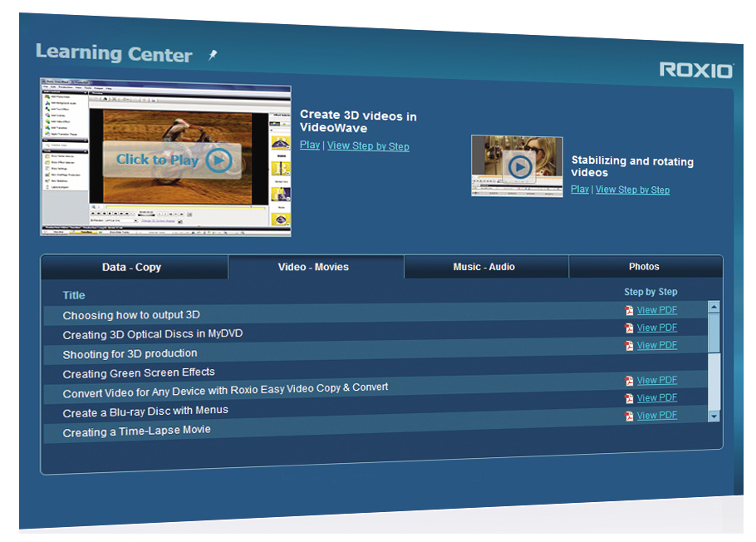756x542 pixels.
Task: Play the Create 3D videos tutorial video
Action: [218, 160]
